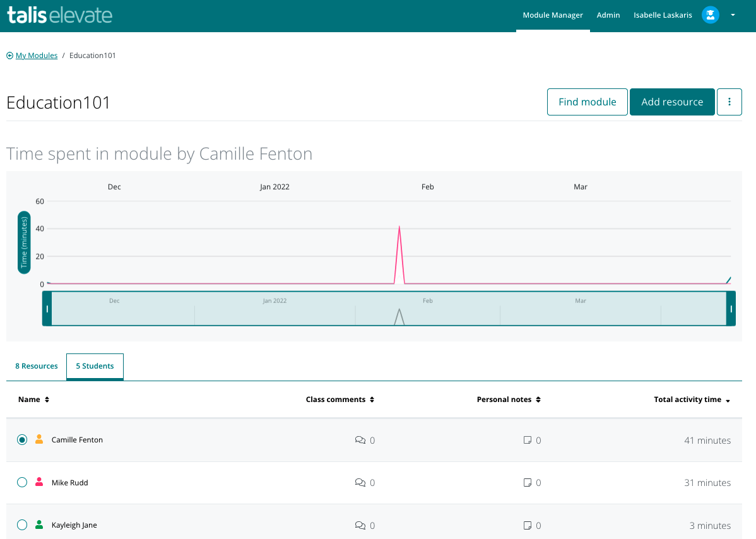Click the Time (minutes) axis label
Image resolution: width=756 pixels, height=539 pixels.
coord(24,242)
